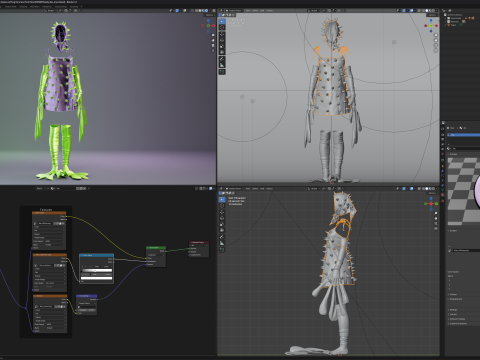Select the Annotate tool in side-view viewport
This screenshot has height=360, width=480.
222,237
